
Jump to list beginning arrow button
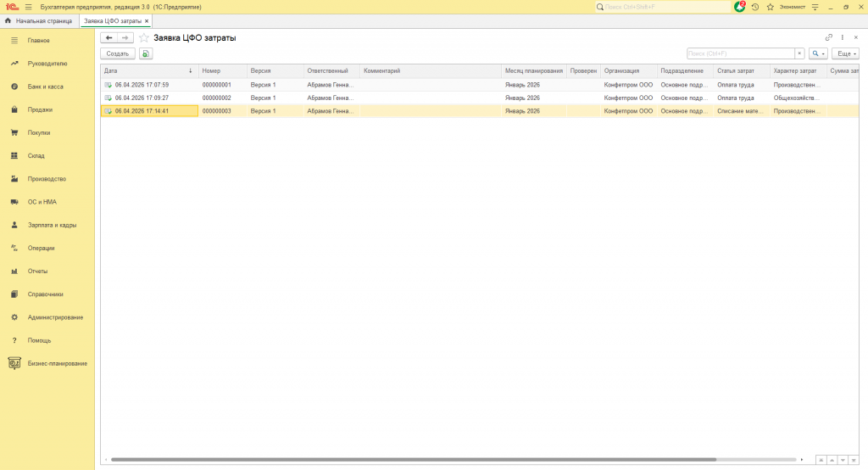[x=821, y=460]
